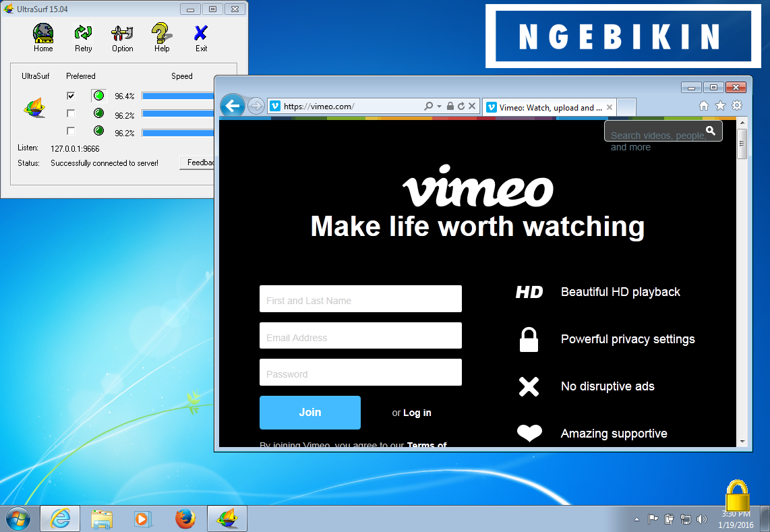Screen dimensions: 770x532
Task: Open a new browser tab
Action: (x=626, y=107)
